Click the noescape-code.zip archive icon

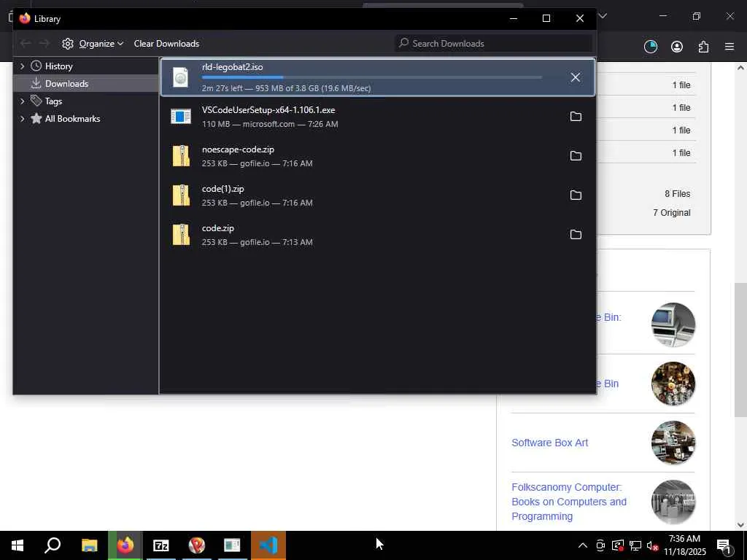tap(181, 156)
